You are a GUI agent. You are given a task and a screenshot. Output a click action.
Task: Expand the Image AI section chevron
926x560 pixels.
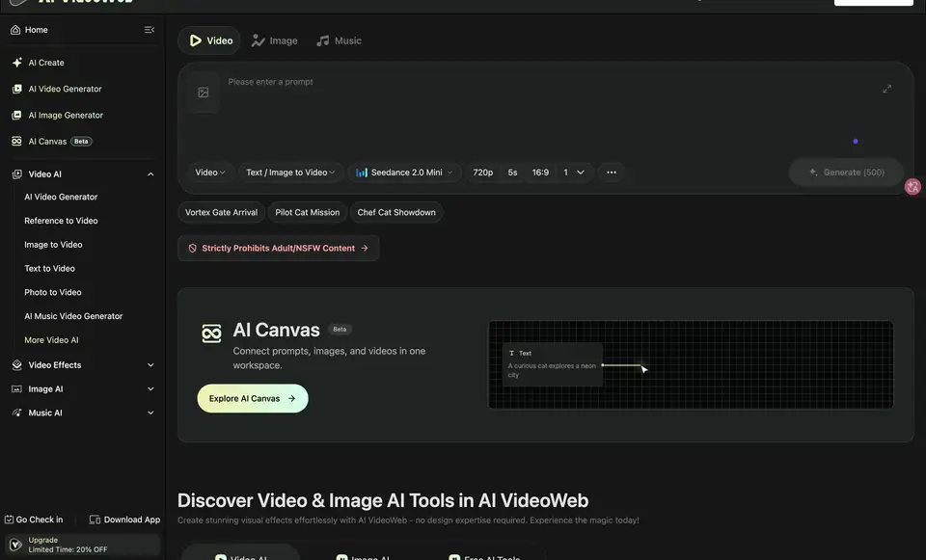click(150, 388)
